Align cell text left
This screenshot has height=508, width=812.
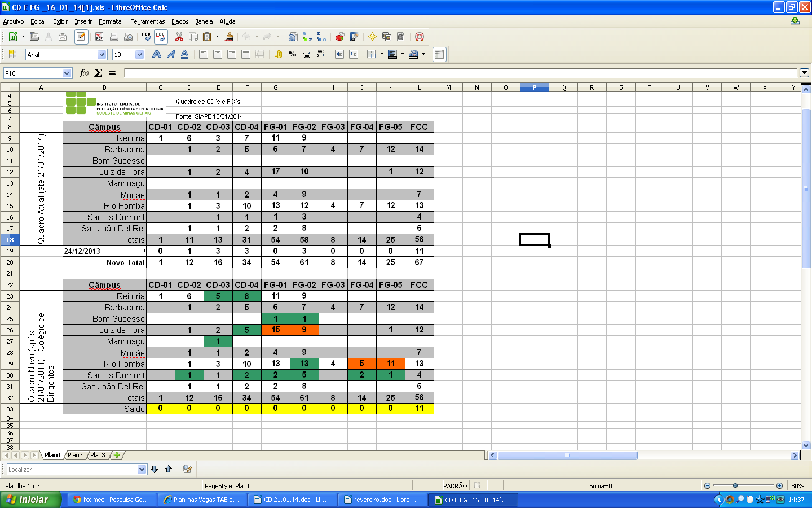(204, 54)
